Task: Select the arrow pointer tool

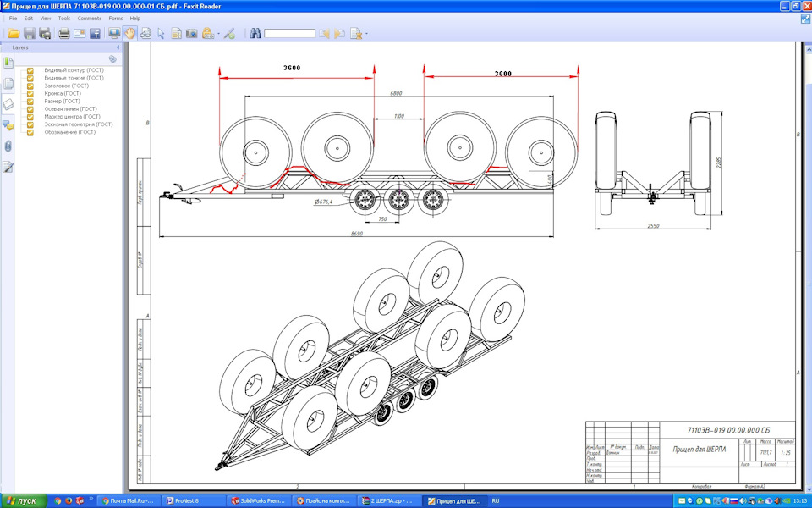Action: [161, 34]
